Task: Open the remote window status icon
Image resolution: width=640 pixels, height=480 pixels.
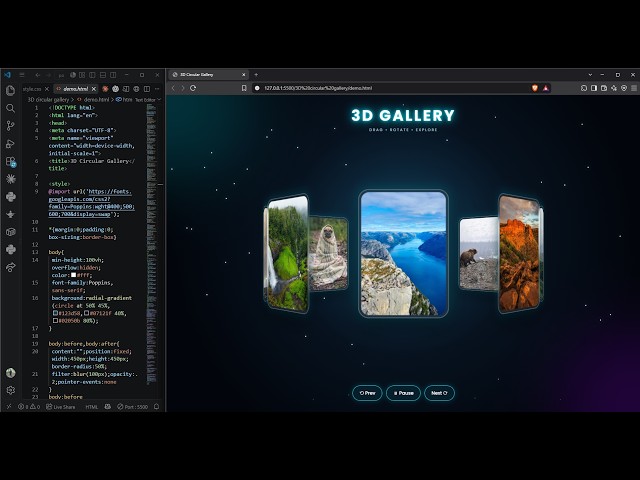Action: tap(9, 407)
